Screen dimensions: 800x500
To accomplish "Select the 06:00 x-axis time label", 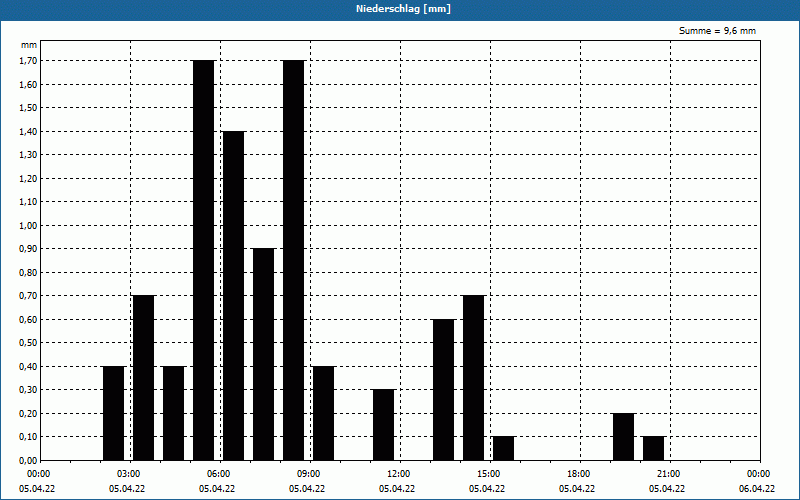I will tap(218, 474).
